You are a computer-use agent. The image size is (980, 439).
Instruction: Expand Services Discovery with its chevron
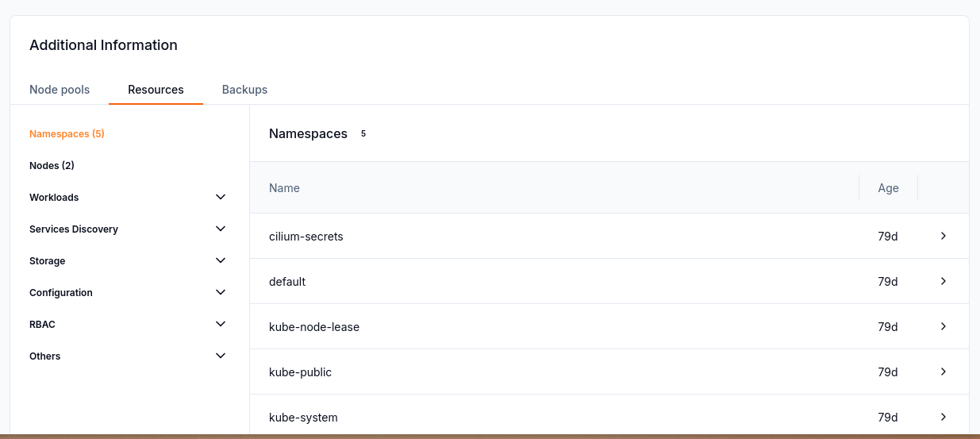tap(221, 229)
